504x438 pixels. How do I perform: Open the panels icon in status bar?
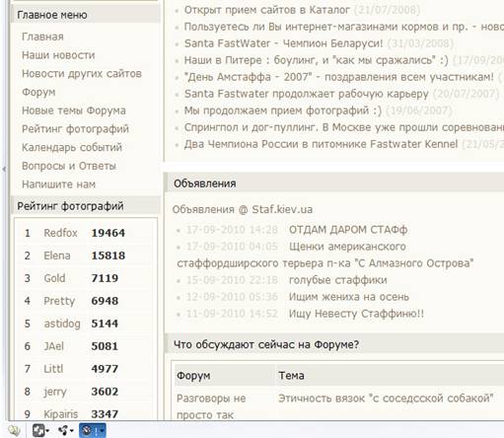click(x=14, y=430)
